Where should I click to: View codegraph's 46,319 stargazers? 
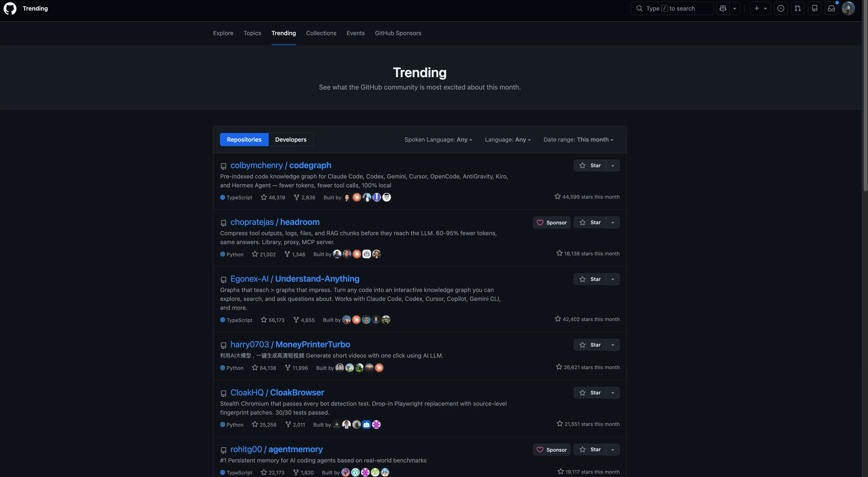273,197
